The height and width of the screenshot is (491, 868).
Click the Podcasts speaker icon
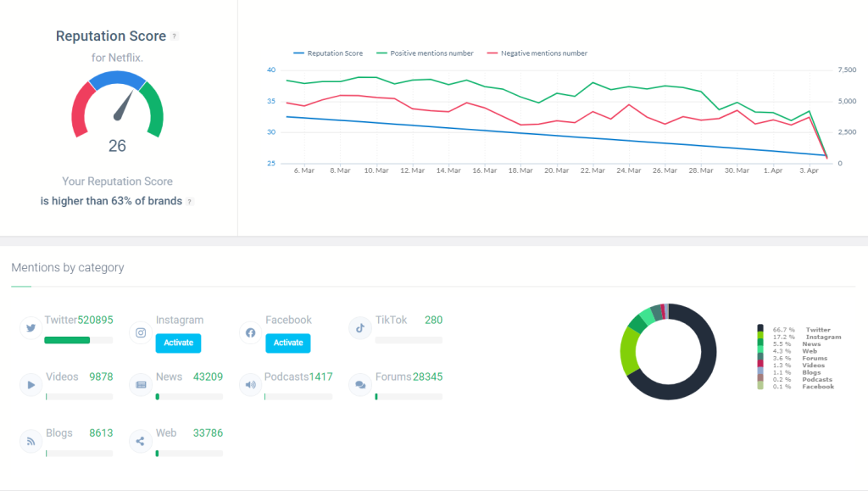251,385
